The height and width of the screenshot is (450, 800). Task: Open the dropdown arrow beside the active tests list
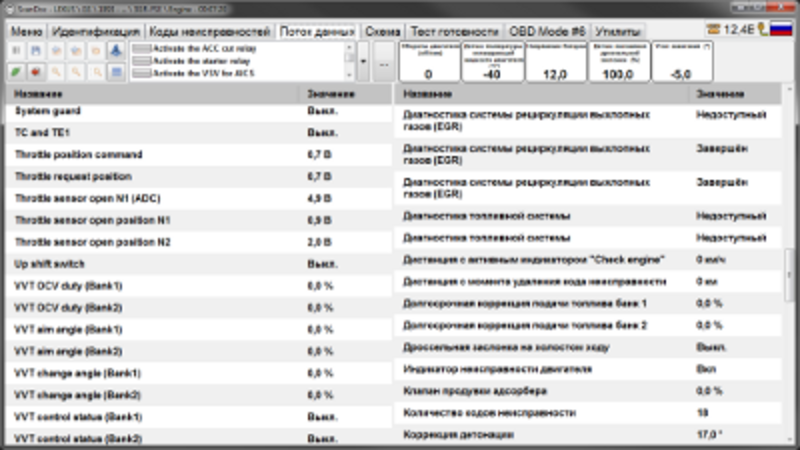(363, 60)
